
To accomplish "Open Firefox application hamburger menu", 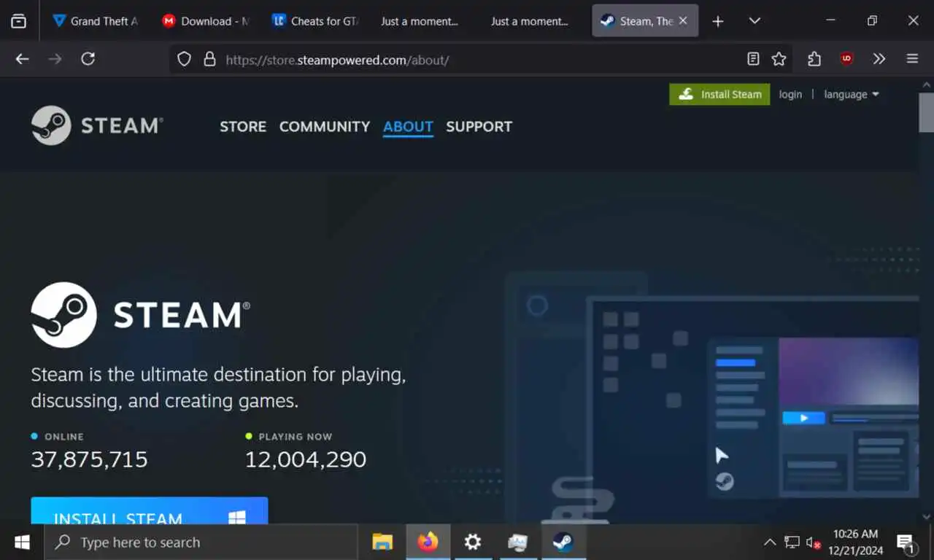I will 912,60.
